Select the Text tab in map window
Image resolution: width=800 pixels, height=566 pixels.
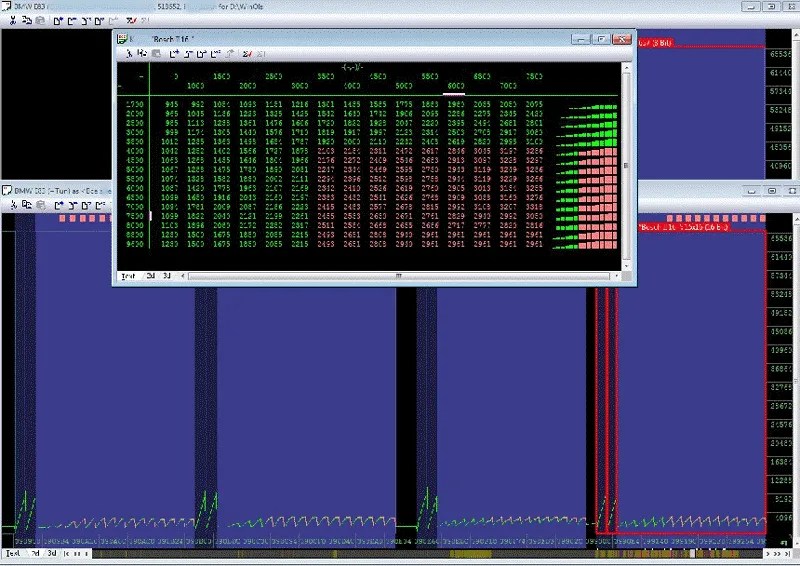coord(128,276)
